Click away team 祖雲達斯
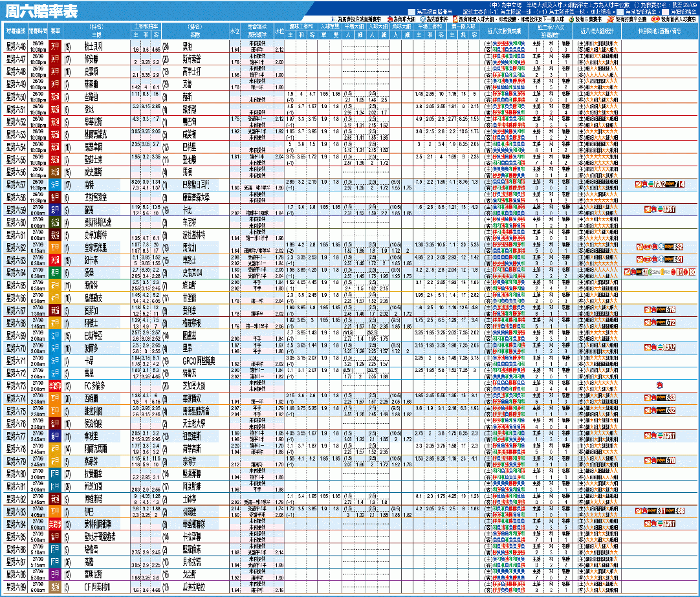The height and width of the screenshot is (597, 700). 192,437
